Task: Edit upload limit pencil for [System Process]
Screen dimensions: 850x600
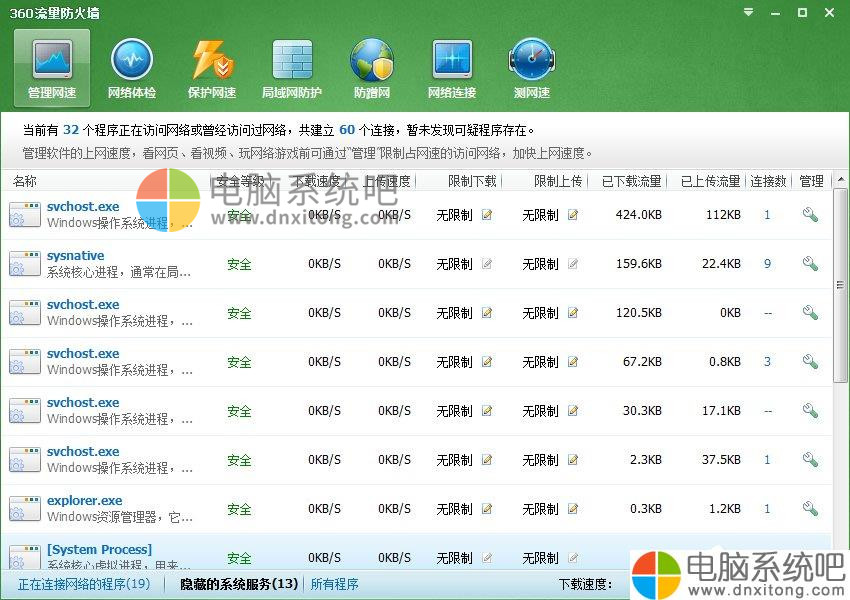Action: 572,557
